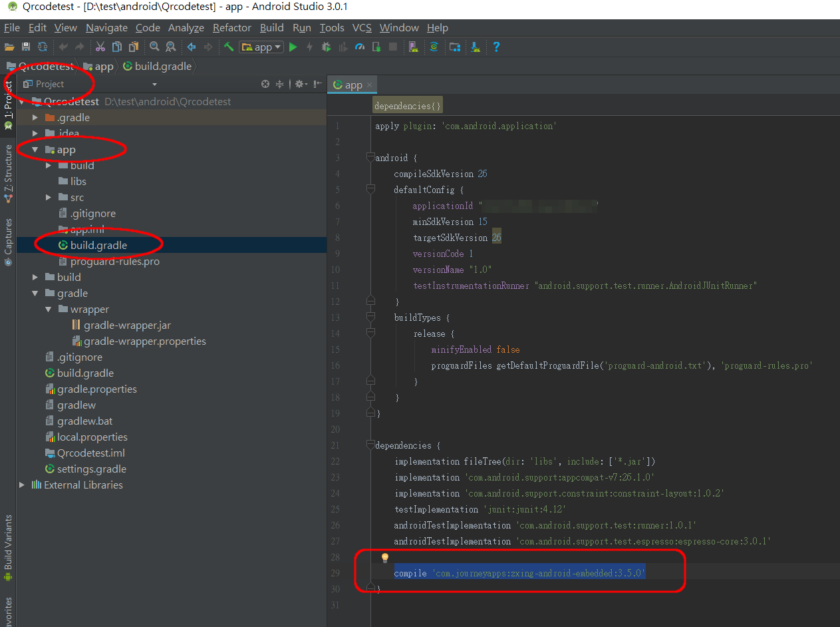Open the VCS menu
The width and height of the screenshot is (840, 627).
pos(362,27)
